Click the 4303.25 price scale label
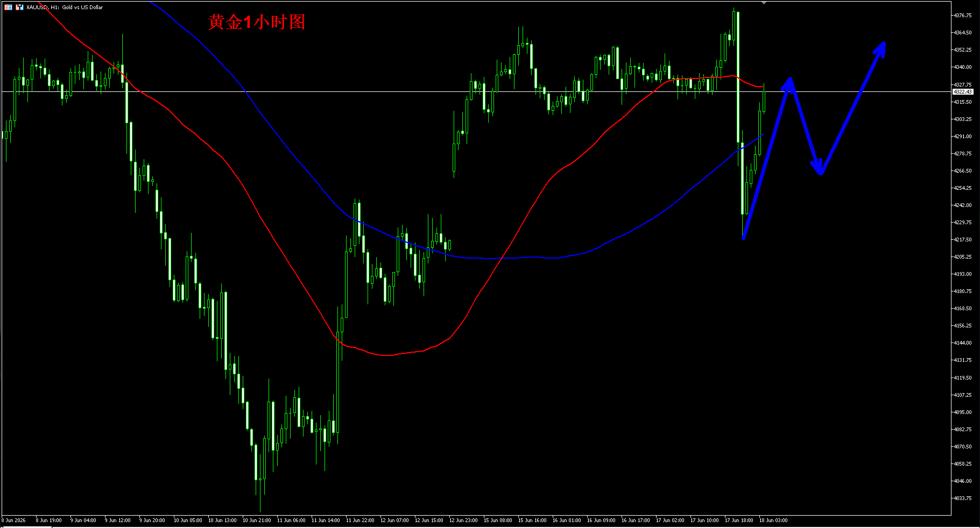 (963, 119)
